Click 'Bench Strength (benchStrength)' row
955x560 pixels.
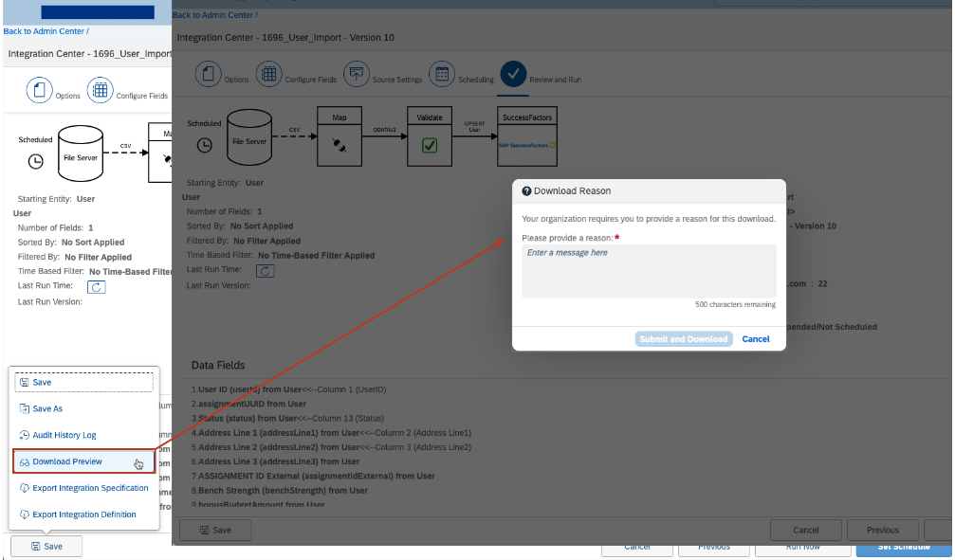(x=280, y=491)
